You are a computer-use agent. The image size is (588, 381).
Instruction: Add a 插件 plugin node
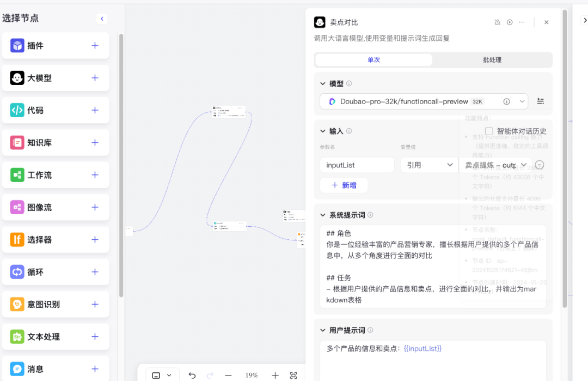coord(95,45)
